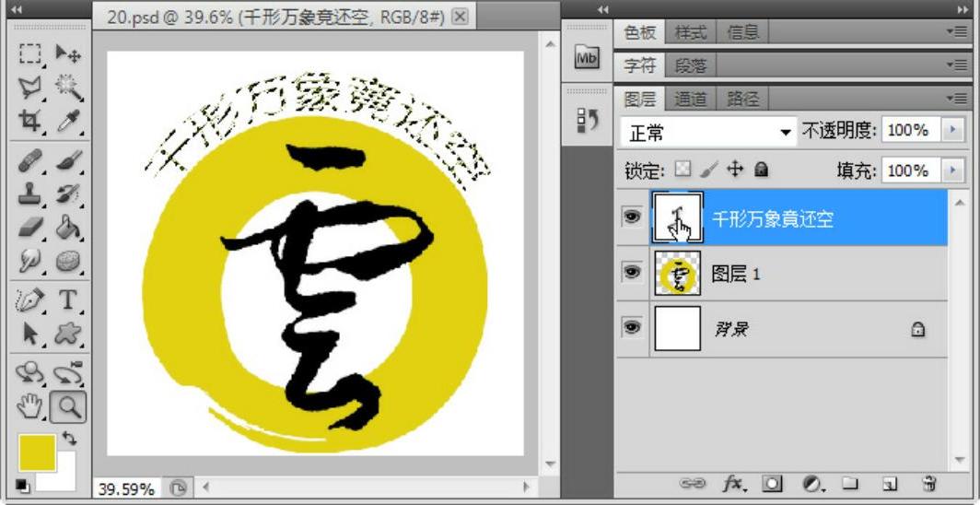Select the Hand tool
This screenshot has height=505, width=980.
[x=31, y=405]
